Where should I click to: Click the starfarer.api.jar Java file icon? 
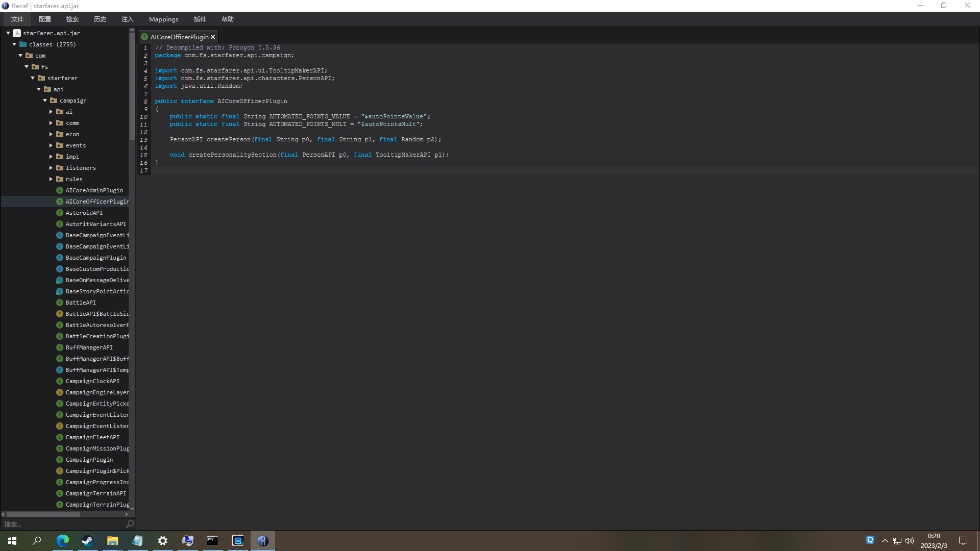pos(17,33)
